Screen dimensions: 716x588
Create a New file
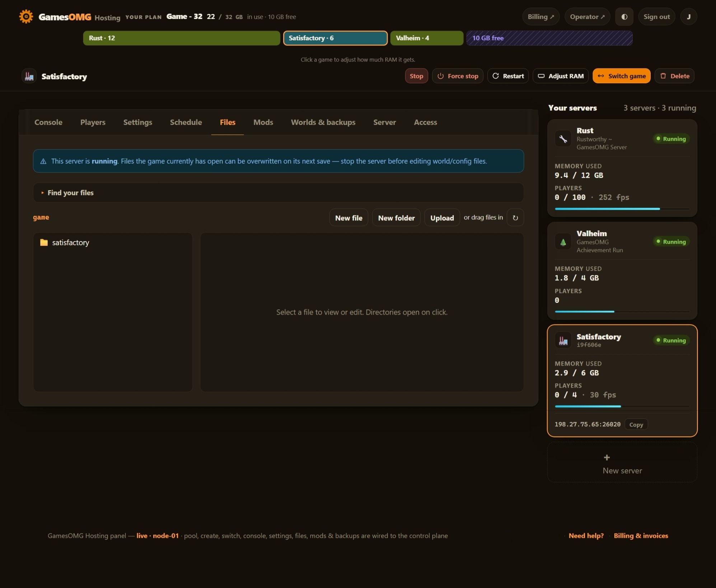(x=348, y=218)
